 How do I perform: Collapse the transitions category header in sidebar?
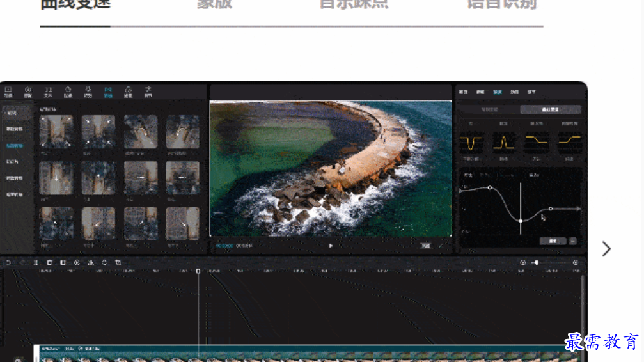click(12, 113)
